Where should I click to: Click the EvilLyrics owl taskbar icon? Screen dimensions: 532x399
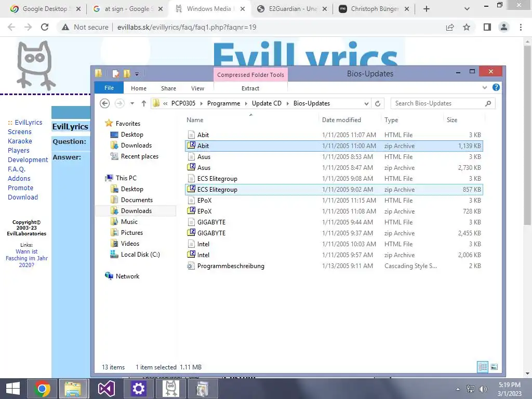tap(170, 389)
